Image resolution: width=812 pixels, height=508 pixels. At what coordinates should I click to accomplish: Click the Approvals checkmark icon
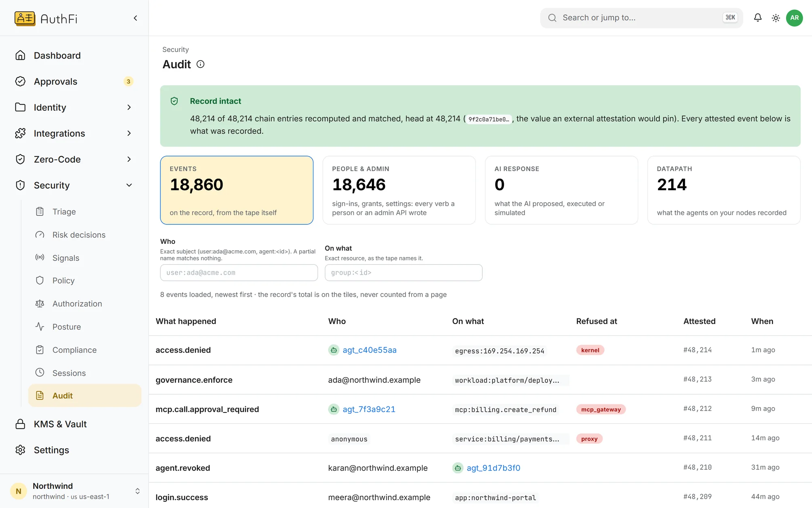pyautogui.click(x=20, y=81)
